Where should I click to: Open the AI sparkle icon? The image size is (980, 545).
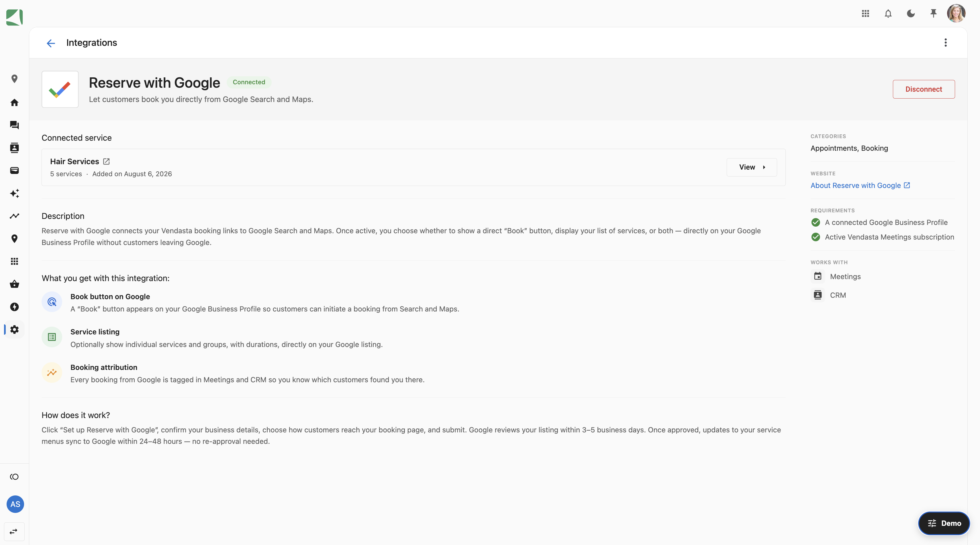pos(14,193)
